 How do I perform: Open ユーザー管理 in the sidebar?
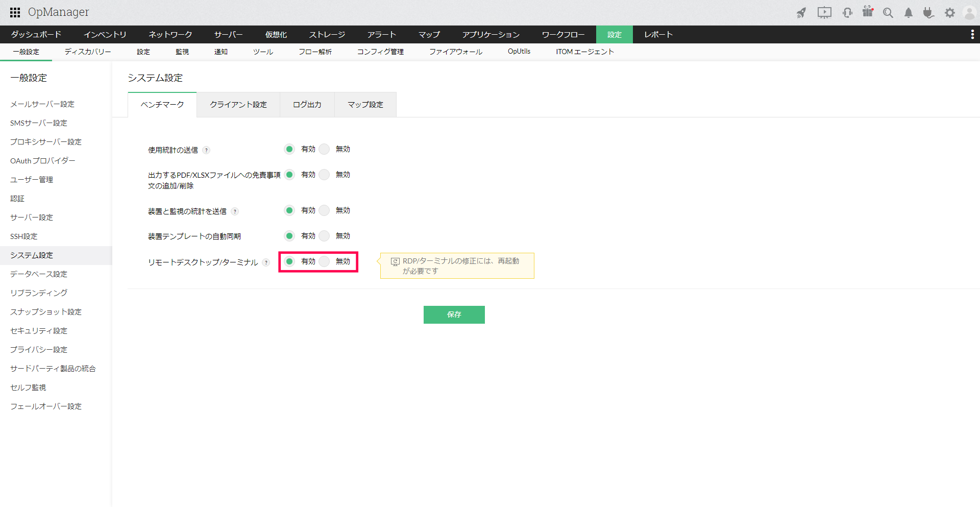tap(32, 180)
